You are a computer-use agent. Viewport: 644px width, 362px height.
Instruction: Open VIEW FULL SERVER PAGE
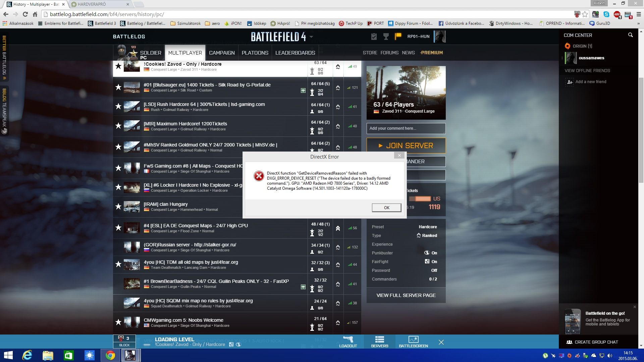pyautogui.click(x=406, y=295)
